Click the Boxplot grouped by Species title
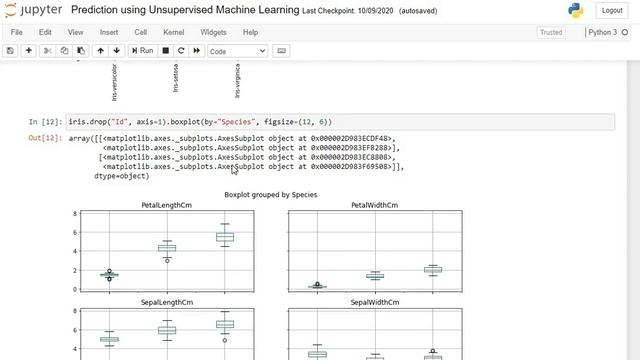 [x=271, y=195]
